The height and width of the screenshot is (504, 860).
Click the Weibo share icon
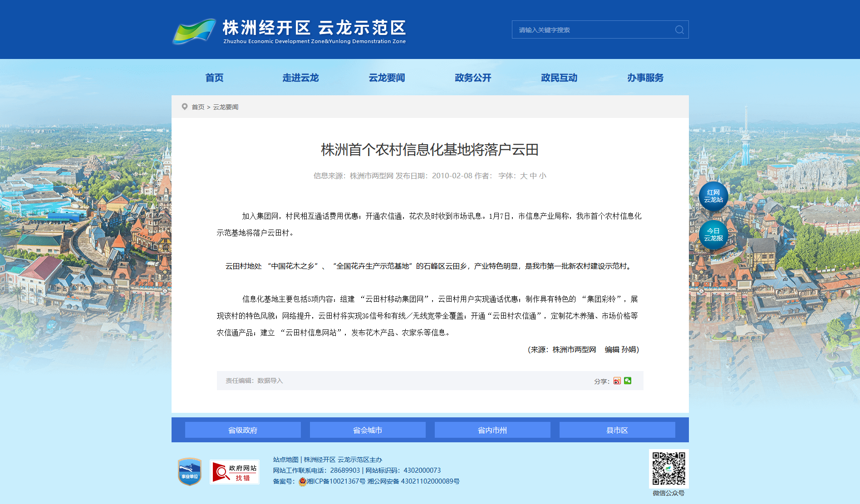coord(617,381)
